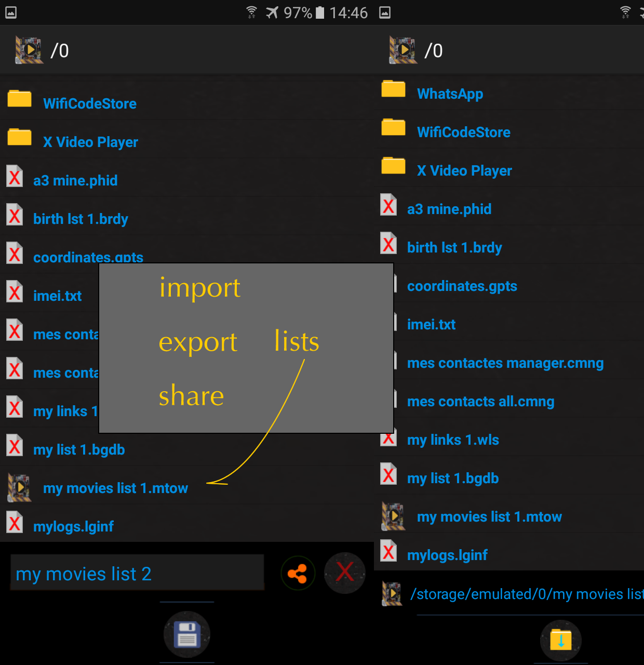The width and height of the screenshot is (644, 665).
Task: Select import in the popup menu
Action: (x=200, y=287)
